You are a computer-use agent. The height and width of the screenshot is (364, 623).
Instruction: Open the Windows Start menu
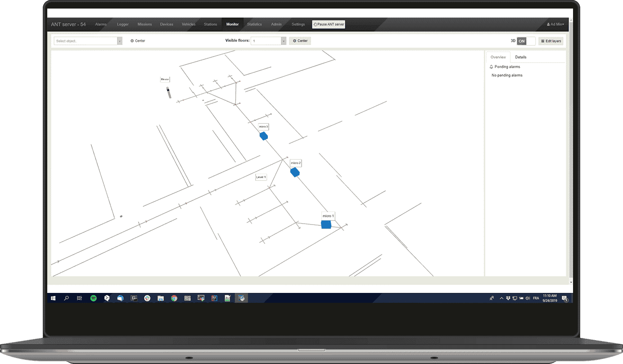point(53,298)
